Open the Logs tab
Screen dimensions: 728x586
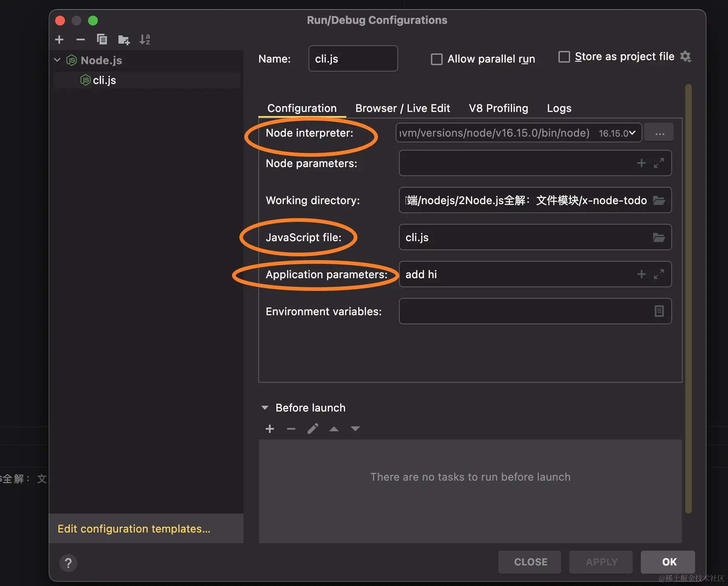tap(559, 108)
